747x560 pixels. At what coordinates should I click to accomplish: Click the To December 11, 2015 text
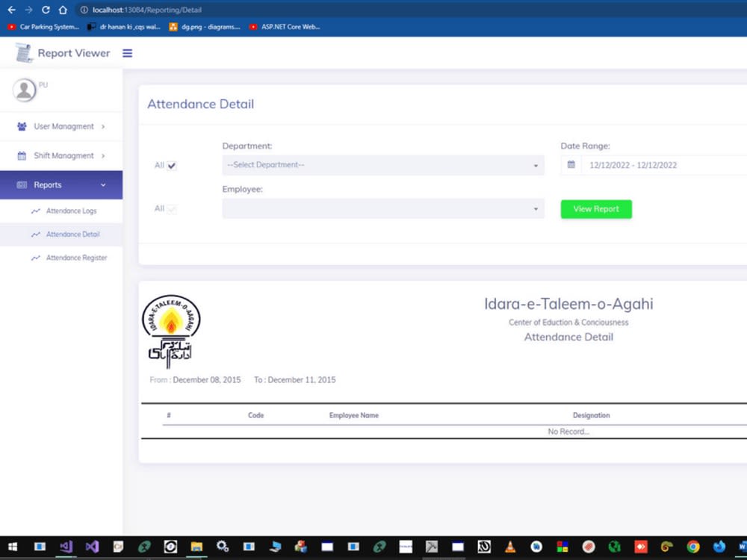pyautogui.click(x=295, y=380)
